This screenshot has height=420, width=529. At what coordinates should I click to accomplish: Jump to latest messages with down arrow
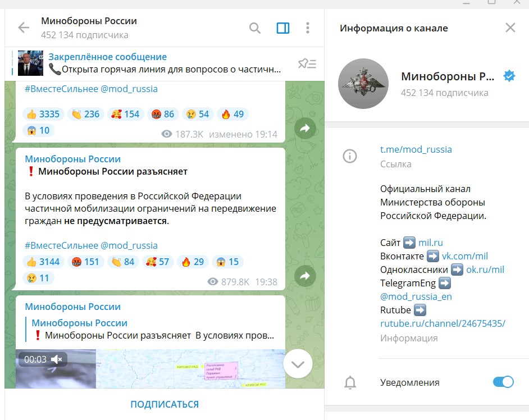coord(298,364)
